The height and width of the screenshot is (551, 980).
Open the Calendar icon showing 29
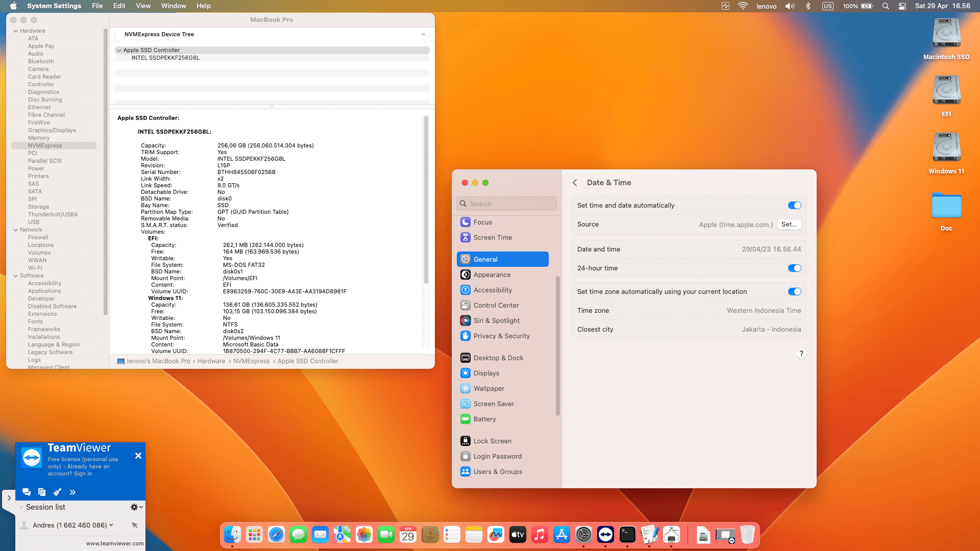(x=408, y=535)
